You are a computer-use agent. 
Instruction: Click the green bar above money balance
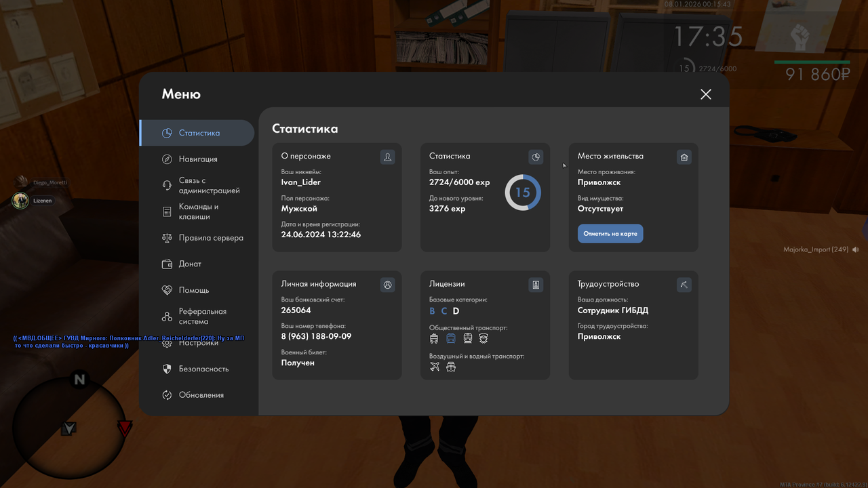812,62
